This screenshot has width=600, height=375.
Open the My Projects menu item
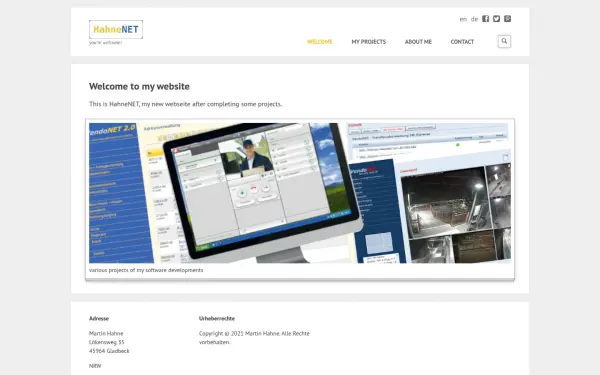[x=368, y=42]
